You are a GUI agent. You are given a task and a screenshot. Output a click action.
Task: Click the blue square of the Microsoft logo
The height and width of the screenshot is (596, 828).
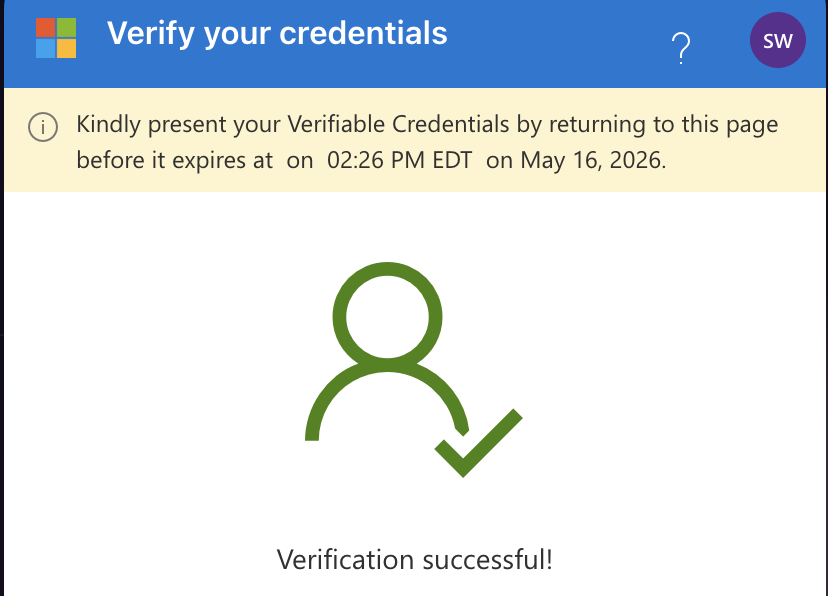pos(45,49)
